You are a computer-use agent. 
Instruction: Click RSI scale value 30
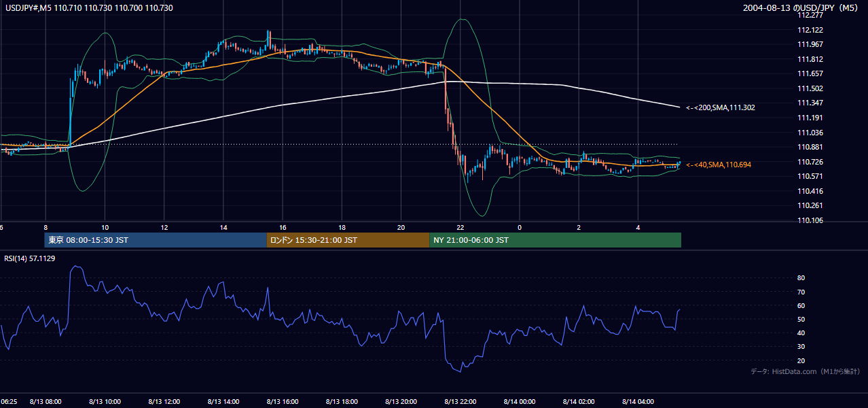801,347
